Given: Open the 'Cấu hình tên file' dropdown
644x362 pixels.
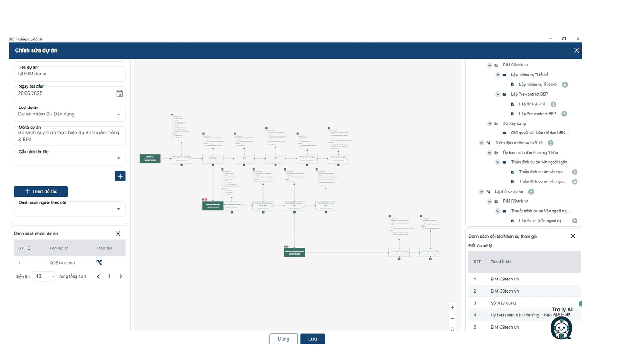Looking at the screenshot, I should [x=118, y=159].
